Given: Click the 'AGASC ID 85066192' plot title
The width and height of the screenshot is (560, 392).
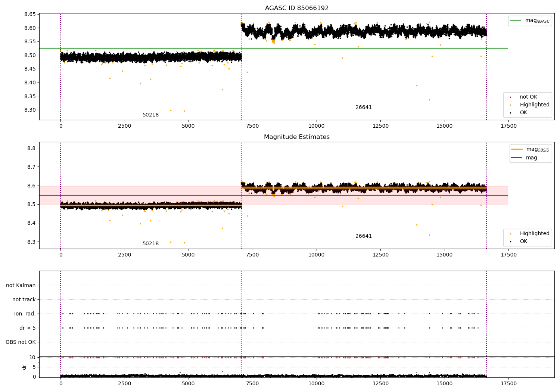Looking at the screenshot, I should pyautogui.click(x=297, y=8).
